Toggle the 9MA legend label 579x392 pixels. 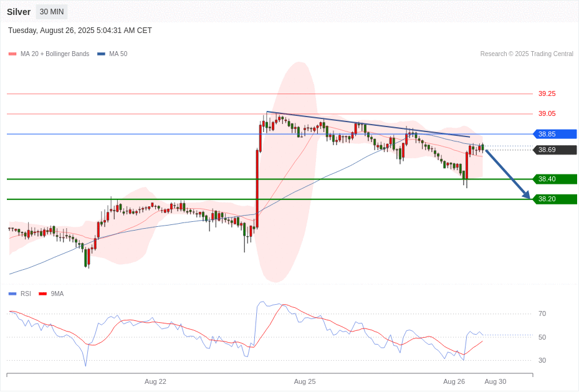click(57, 294)
